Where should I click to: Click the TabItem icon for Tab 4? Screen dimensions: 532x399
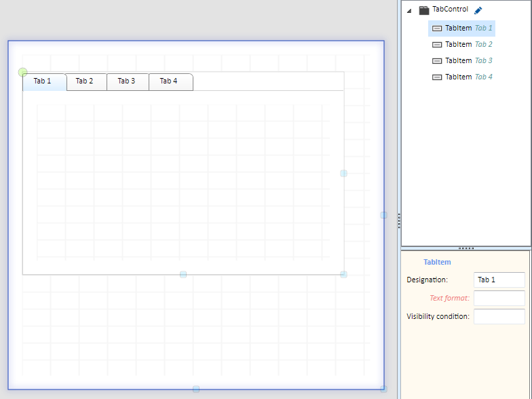[437, 77]
